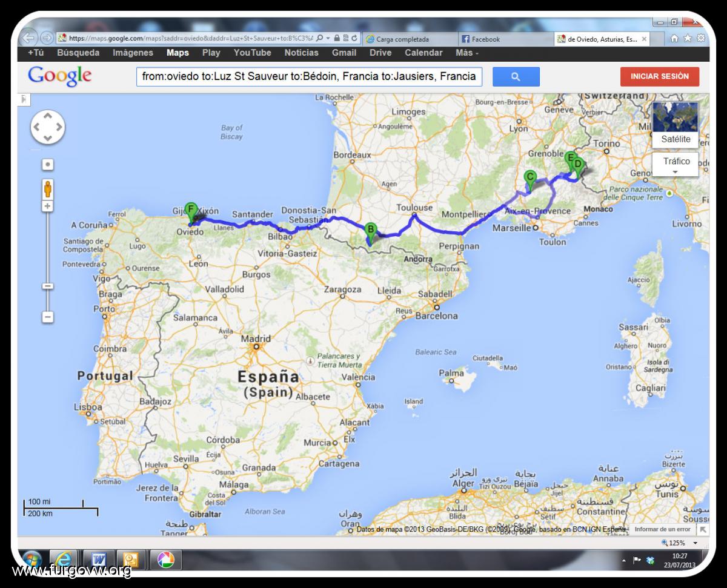Click the Google logo
Viewport: 727px width, 588px height.
click(x=59, y=76)
